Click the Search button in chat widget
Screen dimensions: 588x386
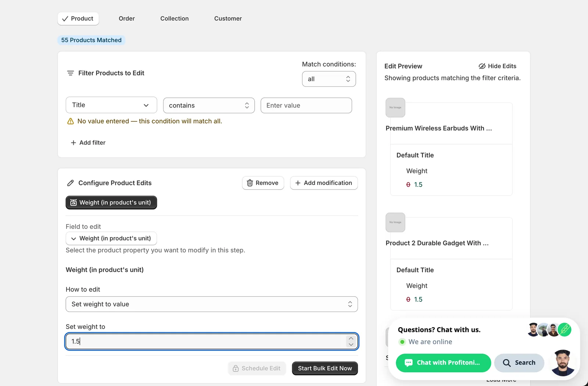coord(519,363)
